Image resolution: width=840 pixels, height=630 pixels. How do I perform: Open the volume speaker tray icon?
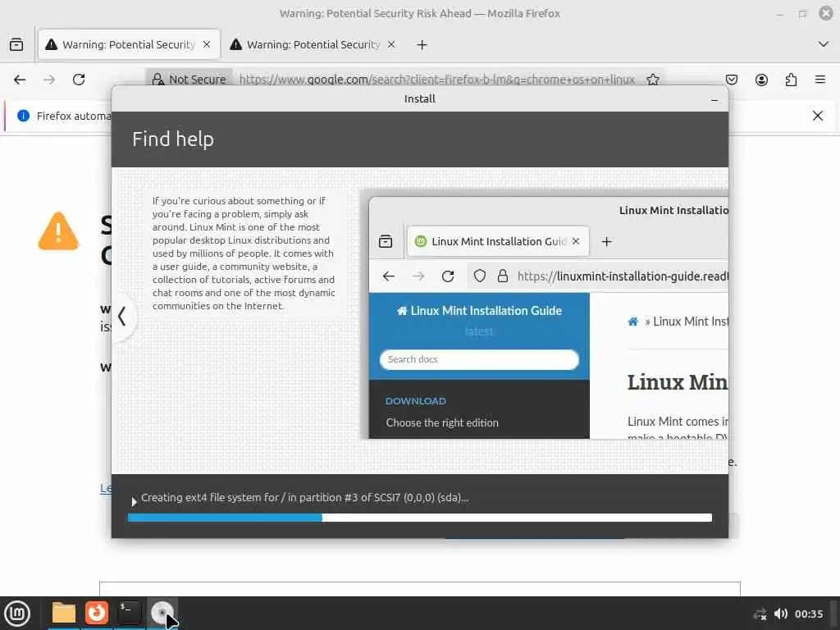pyautogui.click(x=781, y=614)
